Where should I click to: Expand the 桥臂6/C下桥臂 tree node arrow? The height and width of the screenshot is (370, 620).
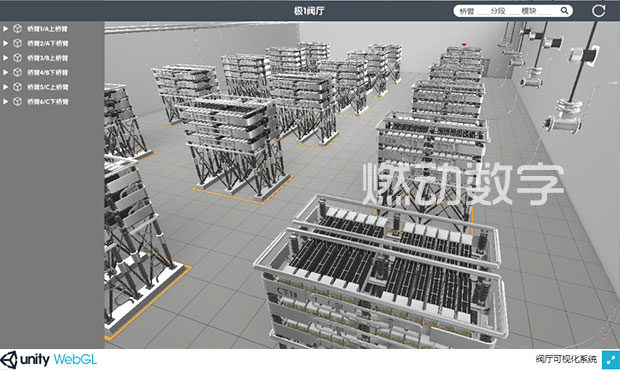[6, 102]
